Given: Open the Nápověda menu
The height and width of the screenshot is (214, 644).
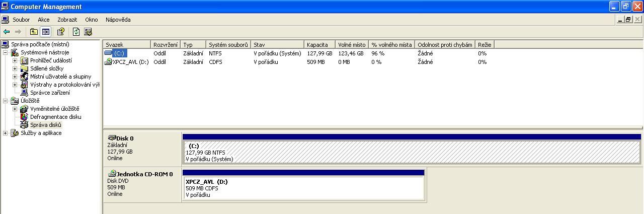Looking at the screenshot, I should pos(118,20).
